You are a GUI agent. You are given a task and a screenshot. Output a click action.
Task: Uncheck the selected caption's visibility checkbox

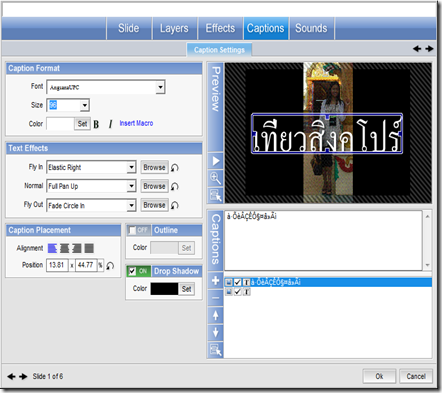tap(237, 282)
